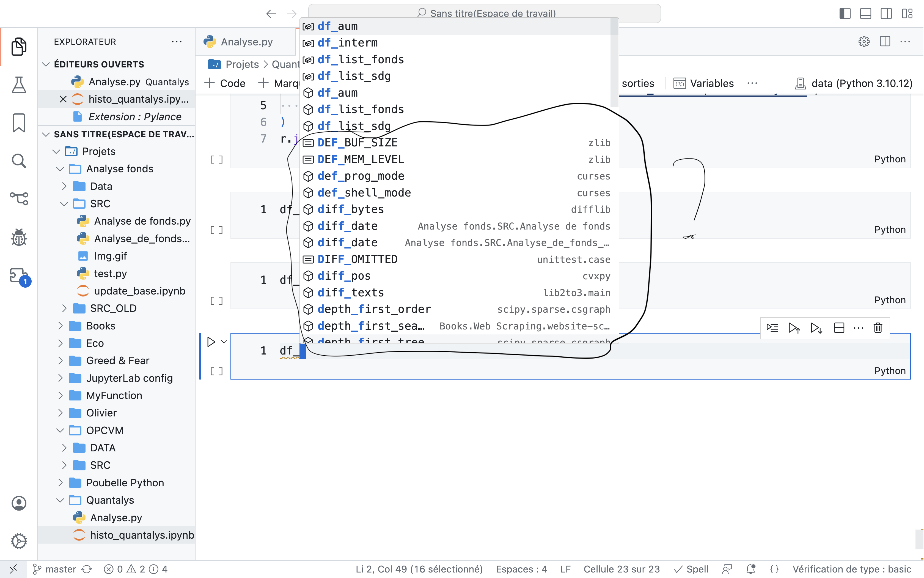Open the remote window indicator in status bar
The width and height of the screenshot is (924, 578).
[x=13, y=569]
